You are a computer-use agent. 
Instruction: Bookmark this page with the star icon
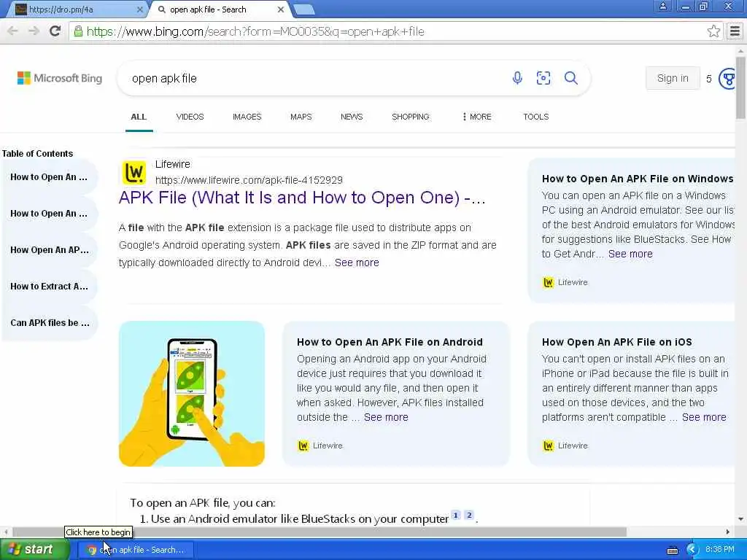pos(713,31)
